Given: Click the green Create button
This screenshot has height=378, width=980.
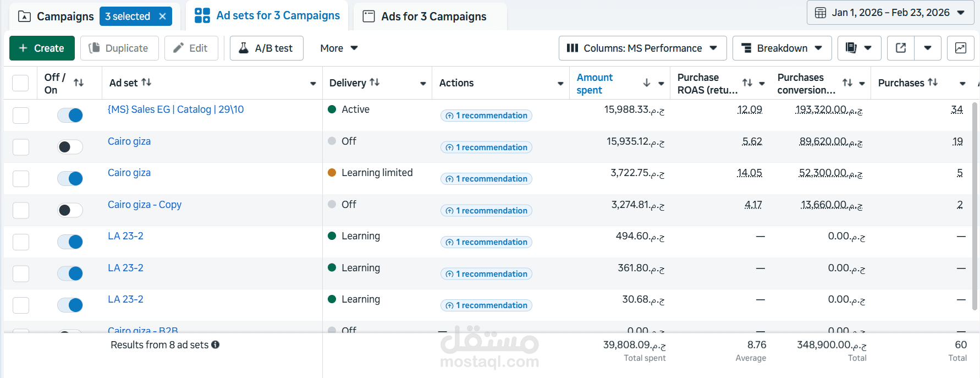Looking at the screenshot, I should (x=42, y=48).
